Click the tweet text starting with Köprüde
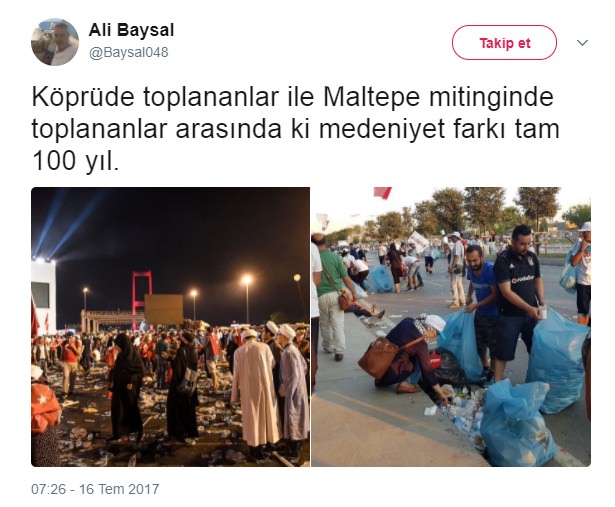The width and height of the screenshot is (615, 507). (x=295, y=128)
